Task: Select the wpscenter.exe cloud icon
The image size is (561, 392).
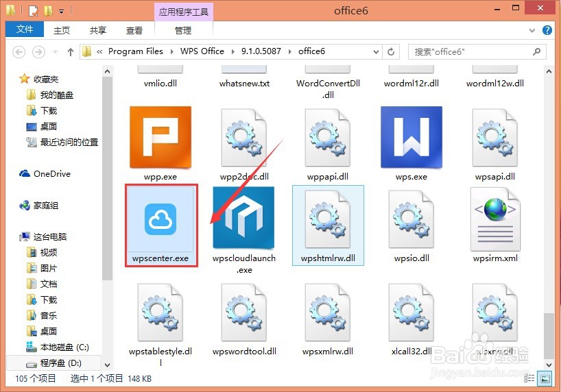Action: (160, 219)
